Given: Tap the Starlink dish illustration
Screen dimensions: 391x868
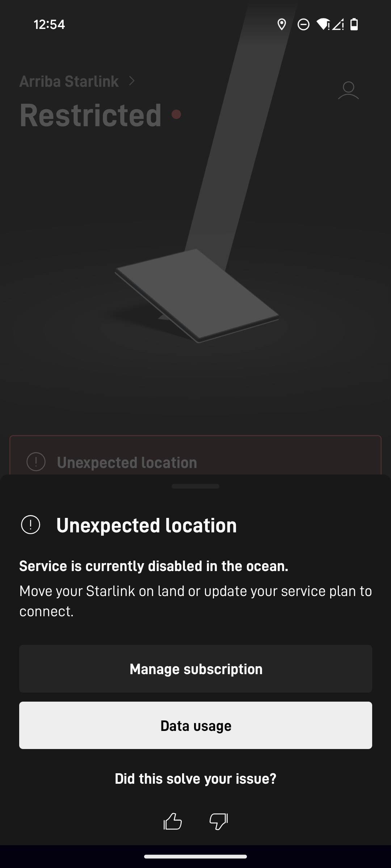Looking at the screenshot, I should 197,295.
